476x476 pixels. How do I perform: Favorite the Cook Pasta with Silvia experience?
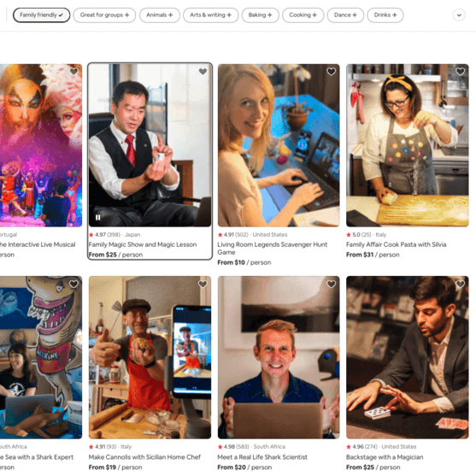[461, 71]
